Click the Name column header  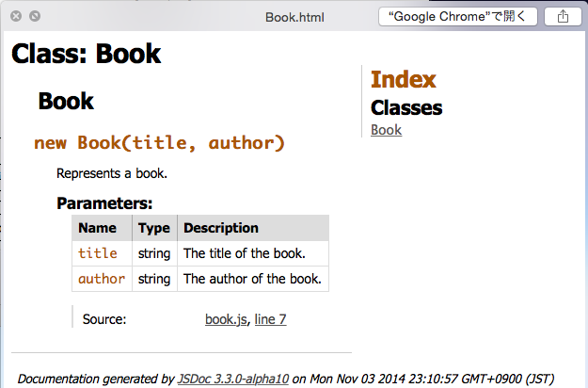point(97,228)
